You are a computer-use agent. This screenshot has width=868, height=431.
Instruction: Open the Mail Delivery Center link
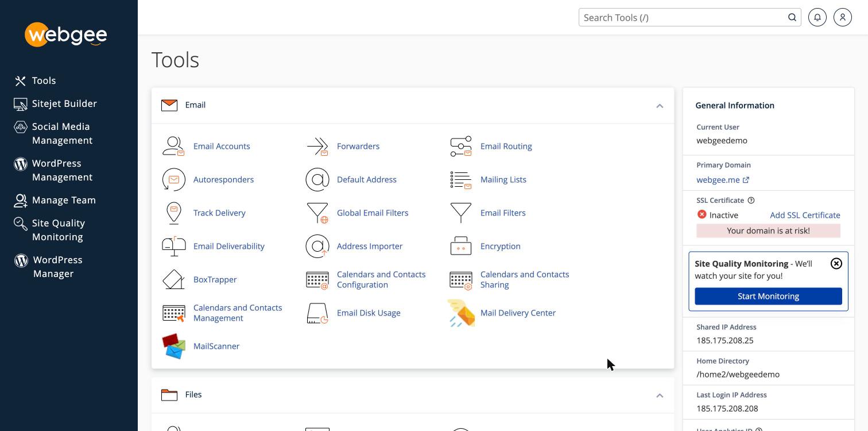(518, 313)
